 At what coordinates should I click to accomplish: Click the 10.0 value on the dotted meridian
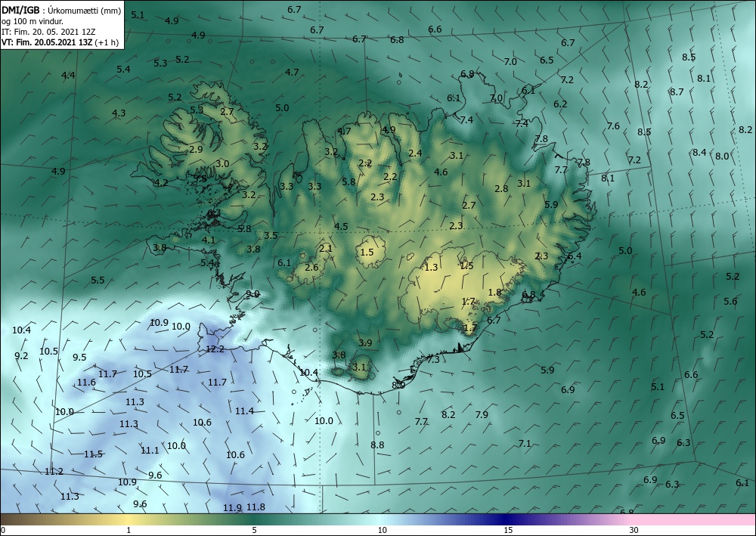click(x=324, y=421)
